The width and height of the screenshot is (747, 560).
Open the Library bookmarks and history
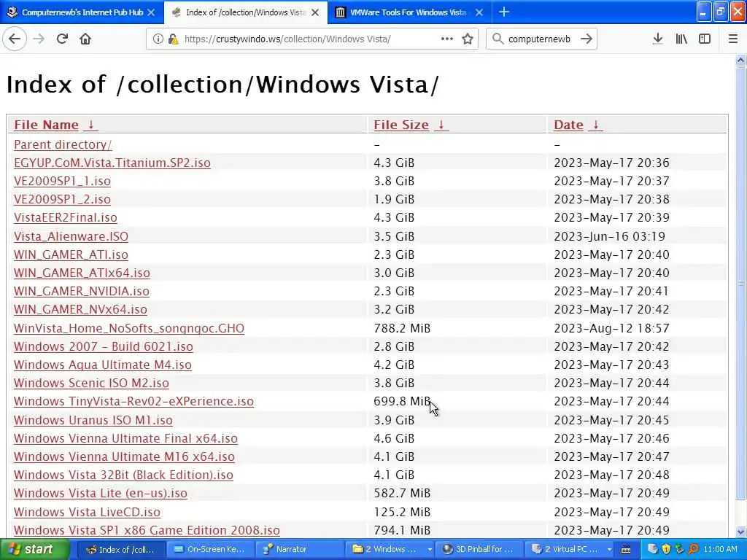[x=681, y=39]
